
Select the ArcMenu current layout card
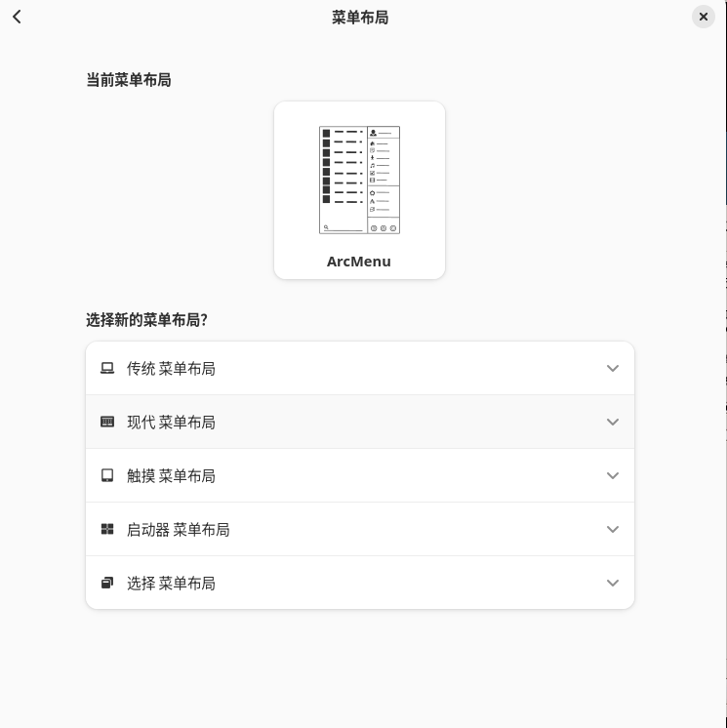pos(359,190)
